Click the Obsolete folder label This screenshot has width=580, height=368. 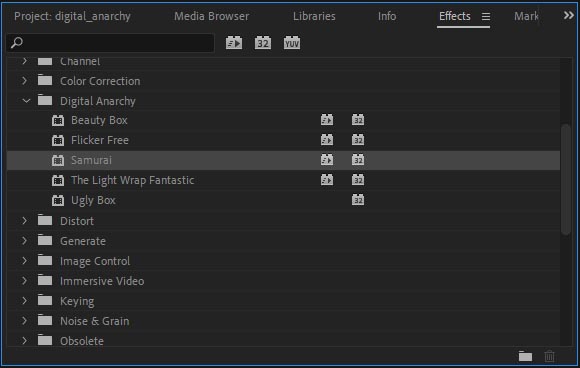pos(82,341)
